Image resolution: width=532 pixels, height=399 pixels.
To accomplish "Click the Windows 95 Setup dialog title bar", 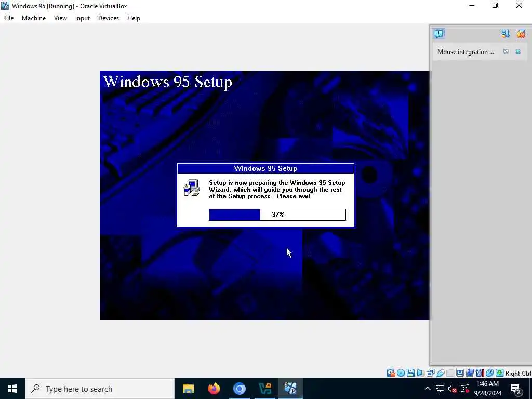I will point(265,168).
